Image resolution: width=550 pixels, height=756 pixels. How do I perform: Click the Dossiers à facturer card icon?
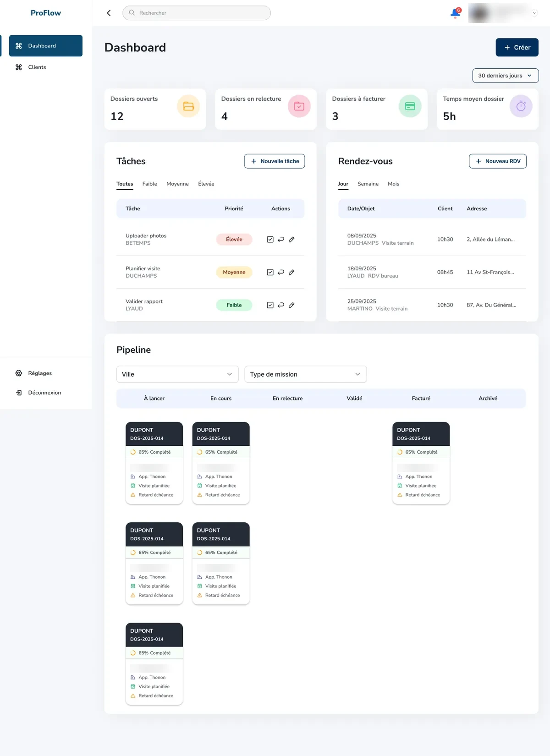410,106
